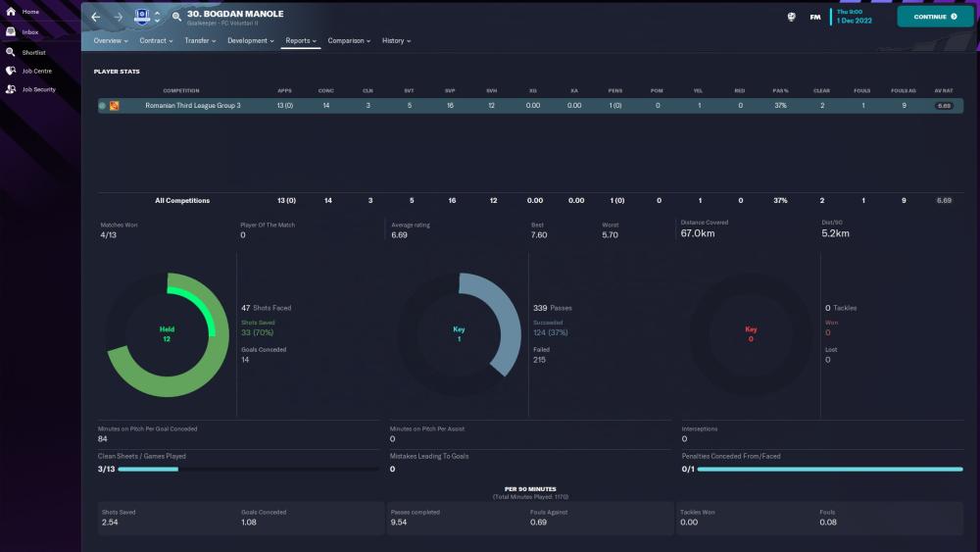
Task: Click Romanian Third League Group 3 link
Action: [192, 105]
